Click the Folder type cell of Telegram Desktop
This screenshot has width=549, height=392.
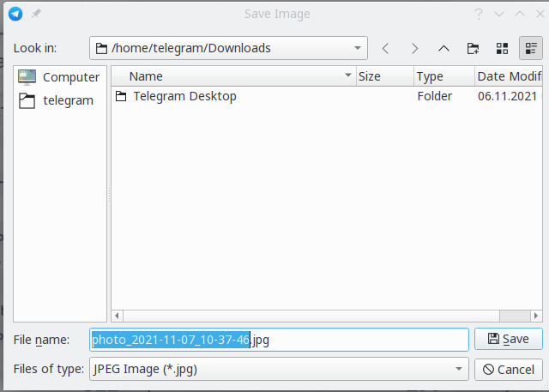(435, 96)
